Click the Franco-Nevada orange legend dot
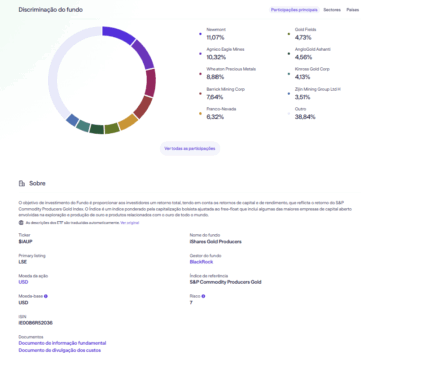 pyautogui.click(x=200, y=113)
